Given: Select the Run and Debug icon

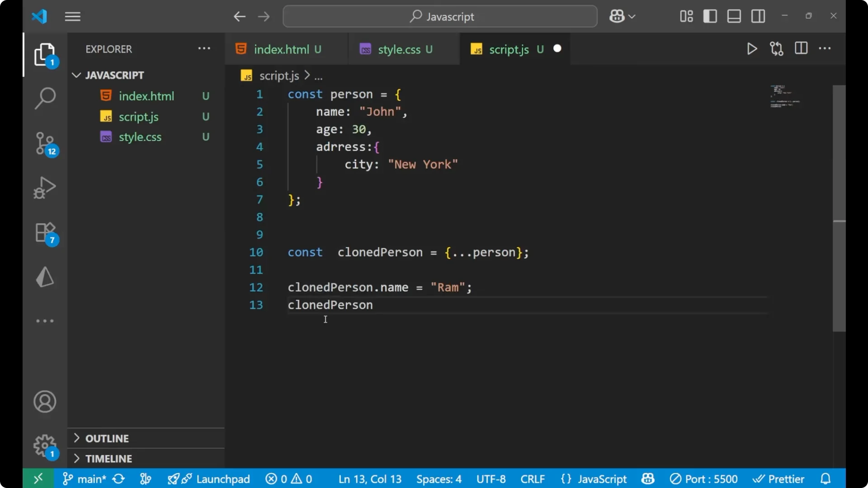Looking at the screenshot, I should 45,188.
